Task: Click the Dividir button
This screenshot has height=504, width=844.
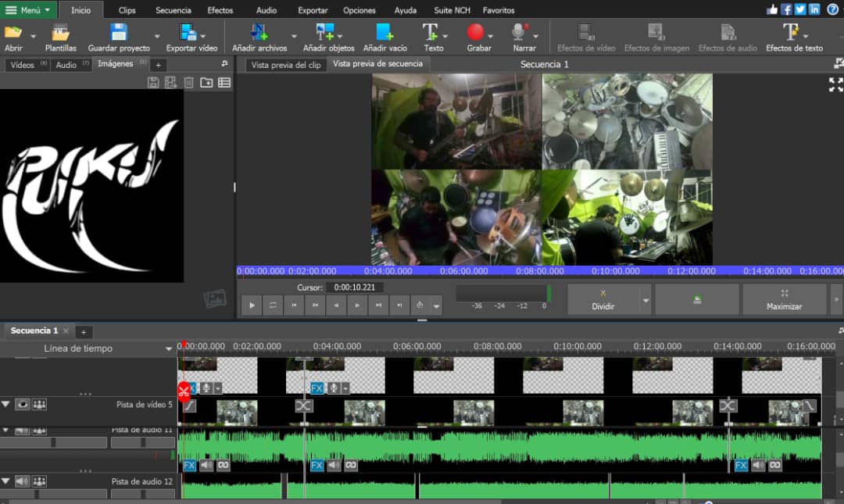Action: 603,299
